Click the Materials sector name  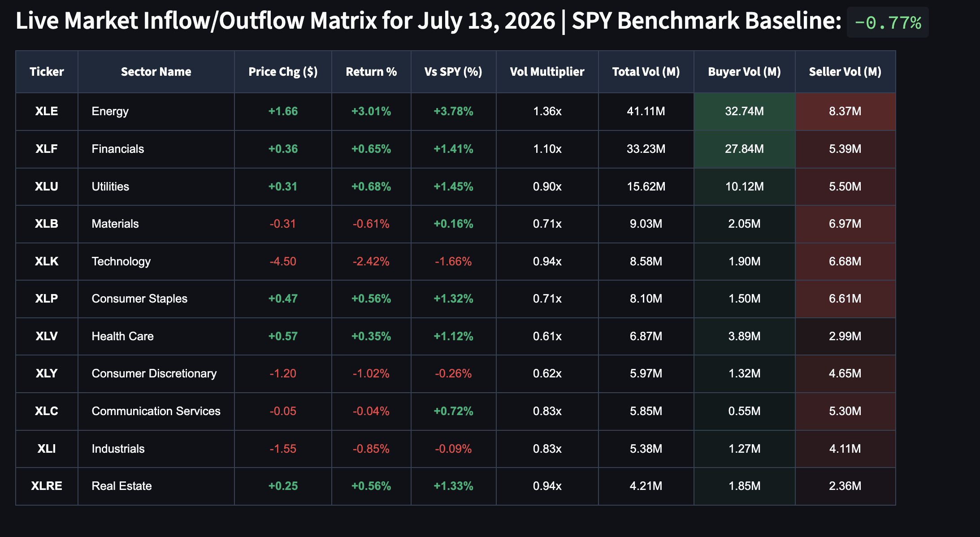click(x=115, y=224)
